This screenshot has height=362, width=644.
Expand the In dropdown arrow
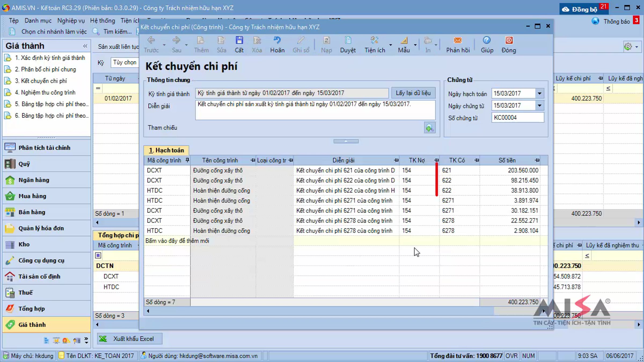pos(436,45)
